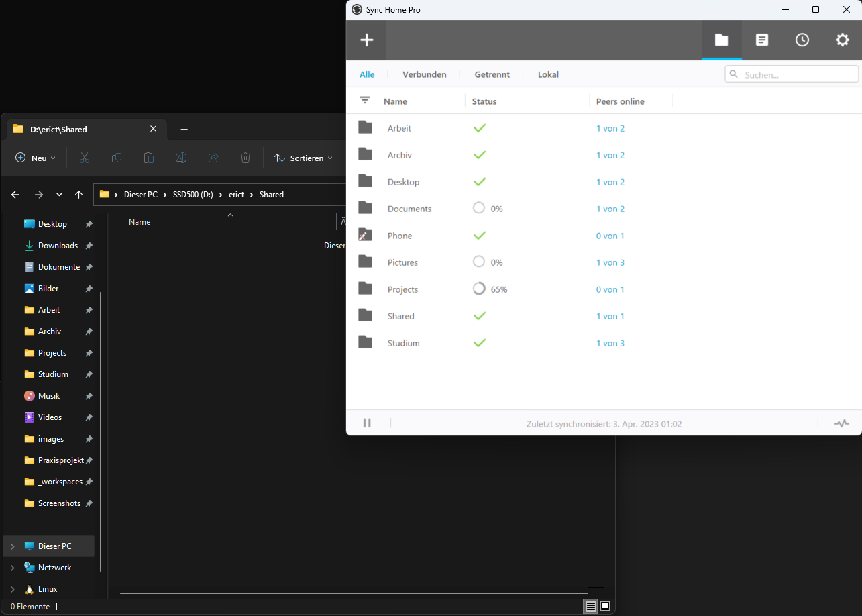Open the Lokal tab
Screen dimensions: 862x616
(548, 74)
